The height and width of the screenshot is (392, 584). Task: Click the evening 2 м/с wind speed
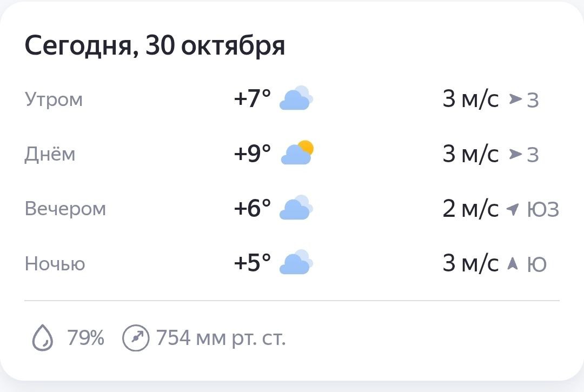pos(470,209)
